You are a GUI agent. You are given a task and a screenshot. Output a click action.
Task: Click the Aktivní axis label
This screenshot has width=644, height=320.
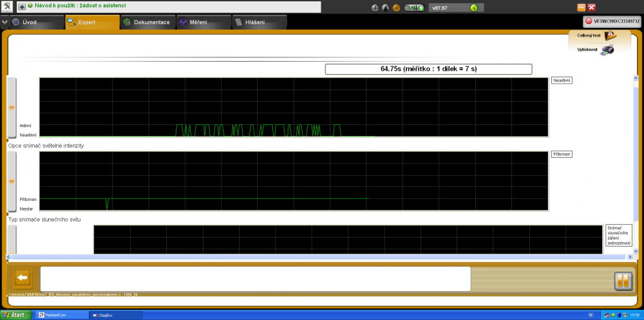point(25,126)
